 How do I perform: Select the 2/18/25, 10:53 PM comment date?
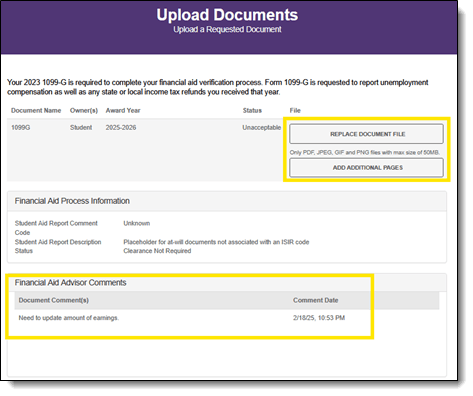click(319, 318)
